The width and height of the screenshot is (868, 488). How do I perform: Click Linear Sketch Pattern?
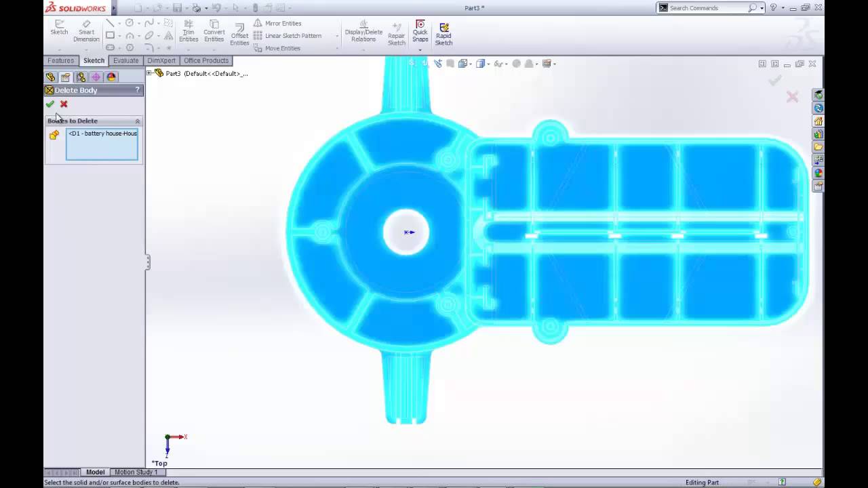288,36
